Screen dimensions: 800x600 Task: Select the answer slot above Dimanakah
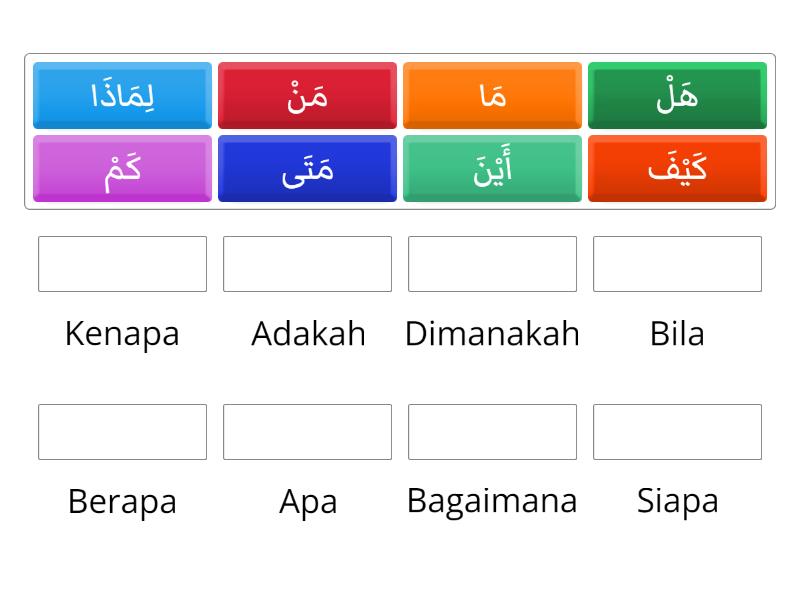click(x=493, y=264)
